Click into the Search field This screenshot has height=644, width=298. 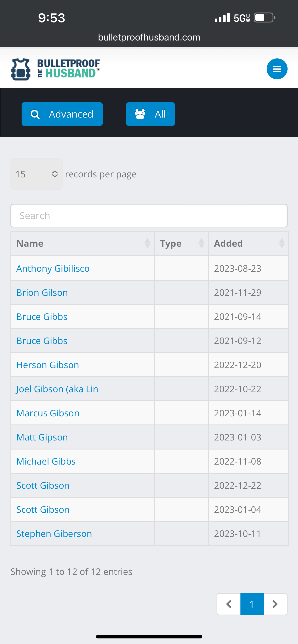point(149,216)
